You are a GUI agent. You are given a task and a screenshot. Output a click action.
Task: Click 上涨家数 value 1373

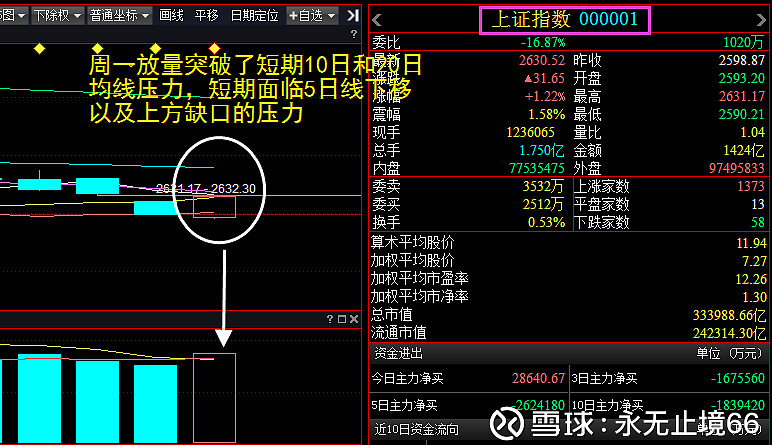[751, 186]
